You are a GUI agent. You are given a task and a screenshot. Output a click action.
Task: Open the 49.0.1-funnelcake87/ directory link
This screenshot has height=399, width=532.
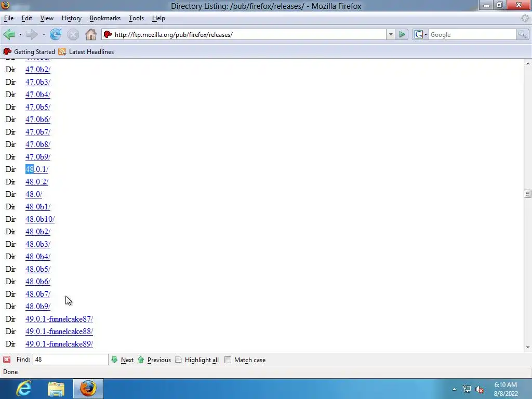[59, 319]
